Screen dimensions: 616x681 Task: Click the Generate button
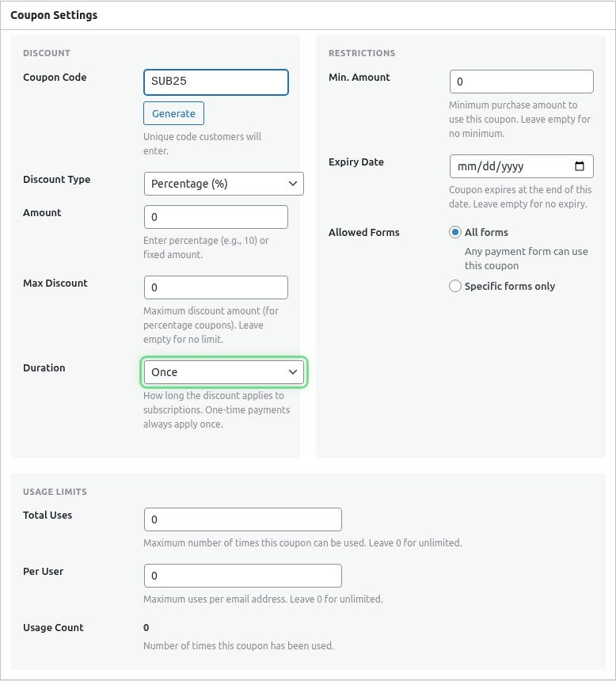173,113
